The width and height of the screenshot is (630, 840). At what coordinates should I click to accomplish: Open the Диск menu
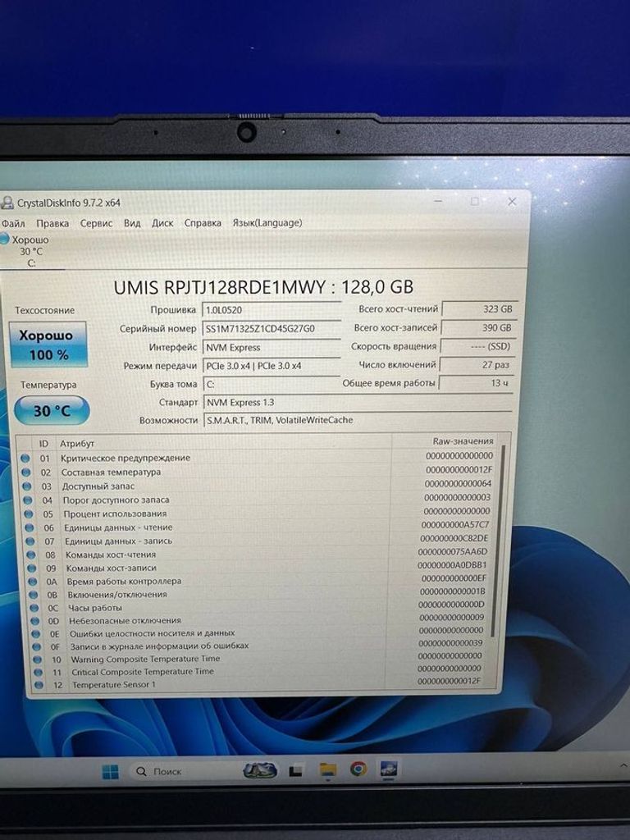tap(162, 223)
